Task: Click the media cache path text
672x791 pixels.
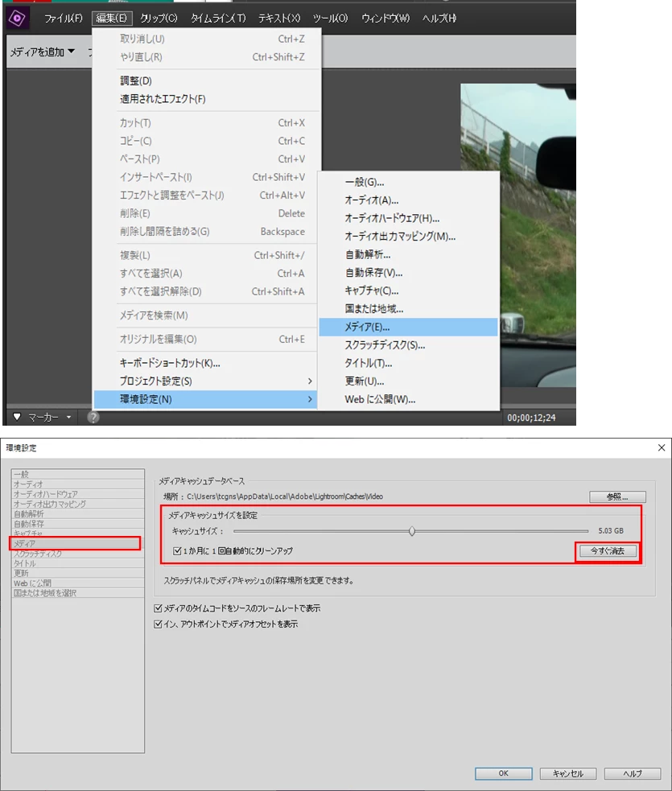Action: pos(285,496)
